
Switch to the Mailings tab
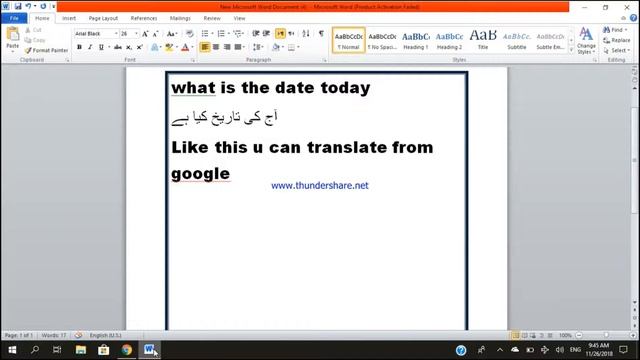pos(180,18)
